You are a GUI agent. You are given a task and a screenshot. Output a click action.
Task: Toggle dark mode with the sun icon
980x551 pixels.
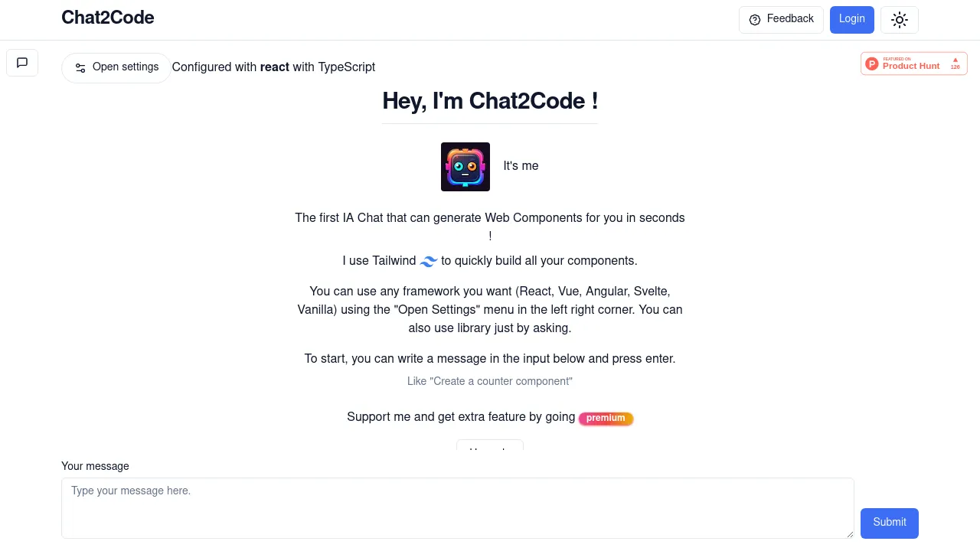900,20
